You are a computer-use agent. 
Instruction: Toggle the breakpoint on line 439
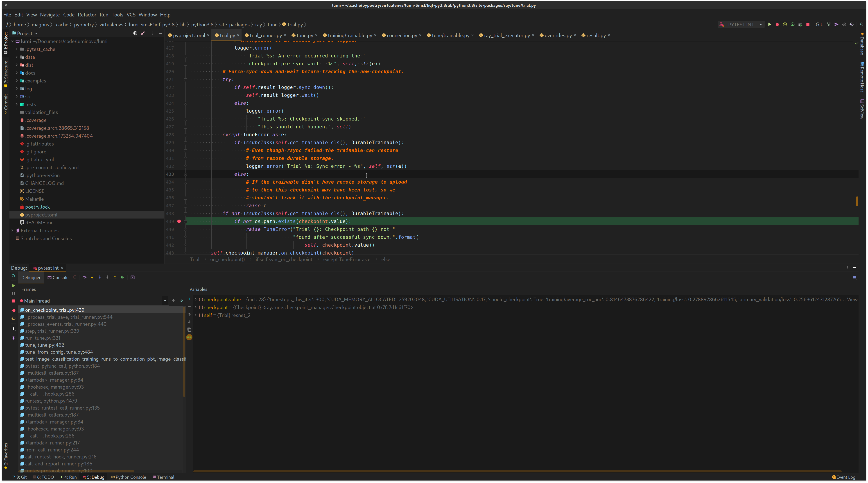[179, 222]
